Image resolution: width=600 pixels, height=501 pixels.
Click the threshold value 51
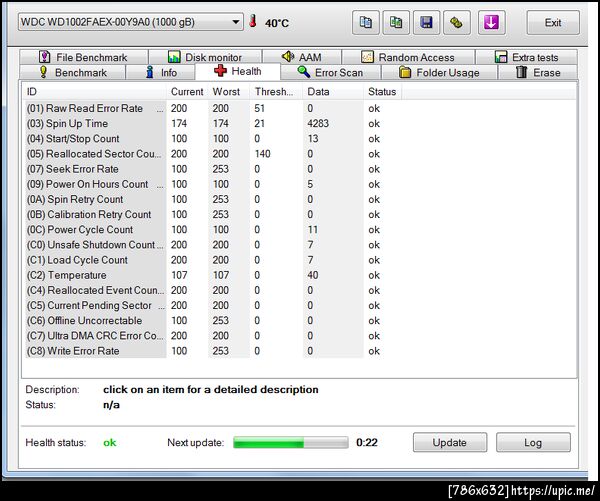point(259,108)
